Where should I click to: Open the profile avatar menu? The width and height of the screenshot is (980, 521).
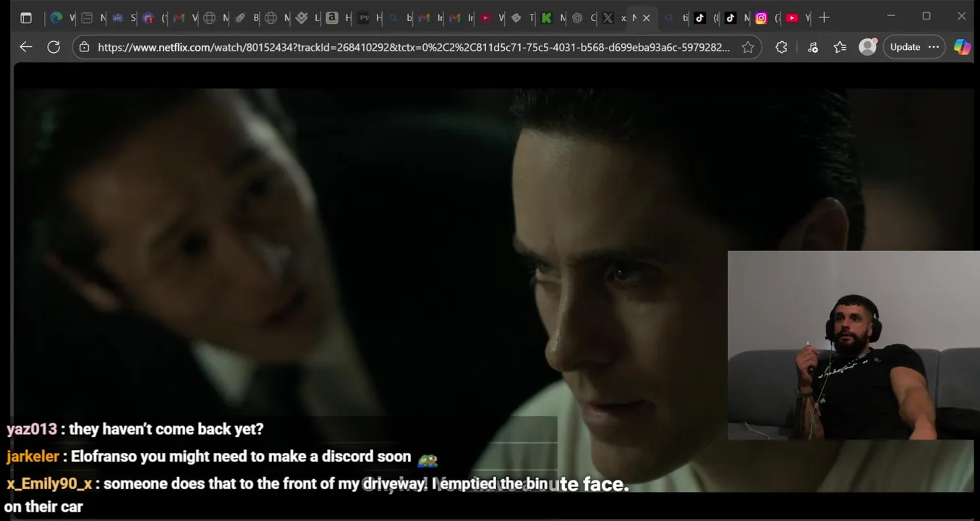(867, 47)
